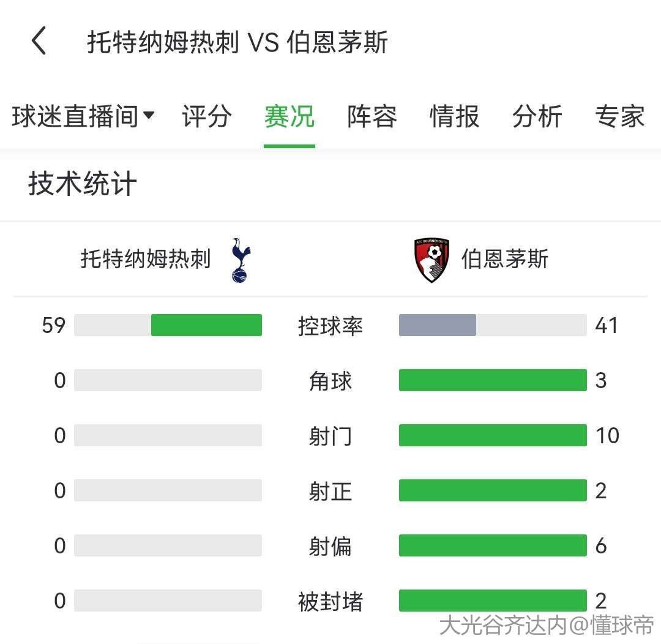This screenshot has height=644, width=661.
Task: Open the 球迷直播间 tab
Action: (75, 116)
